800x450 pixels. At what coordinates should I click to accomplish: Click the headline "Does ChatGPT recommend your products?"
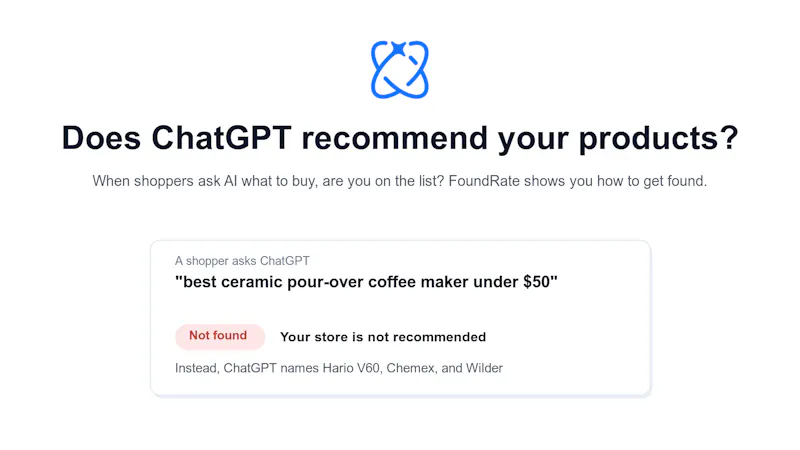click(x=400, y=138)
